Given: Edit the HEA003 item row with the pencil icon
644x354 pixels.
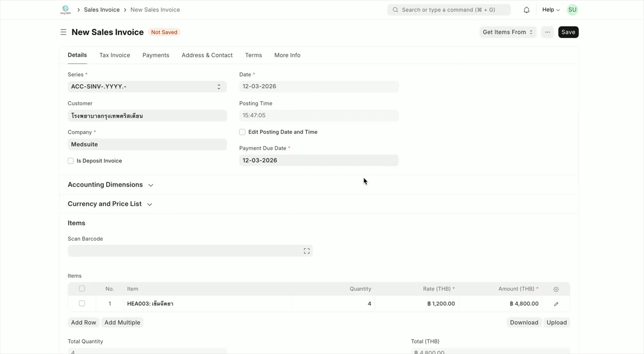Looking at the screenshot, I should (x=556, y=303).
